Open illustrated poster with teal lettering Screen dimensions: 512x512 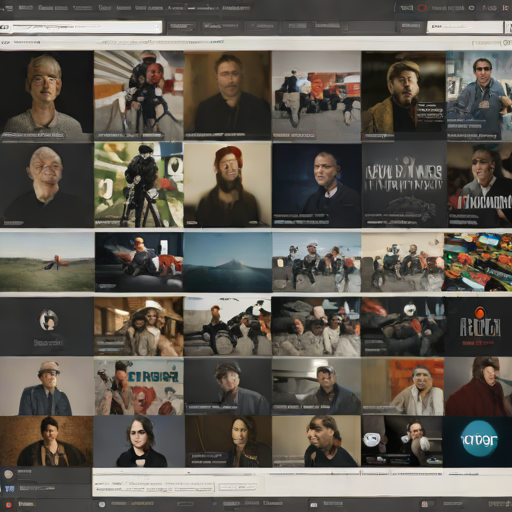point(139,387)
